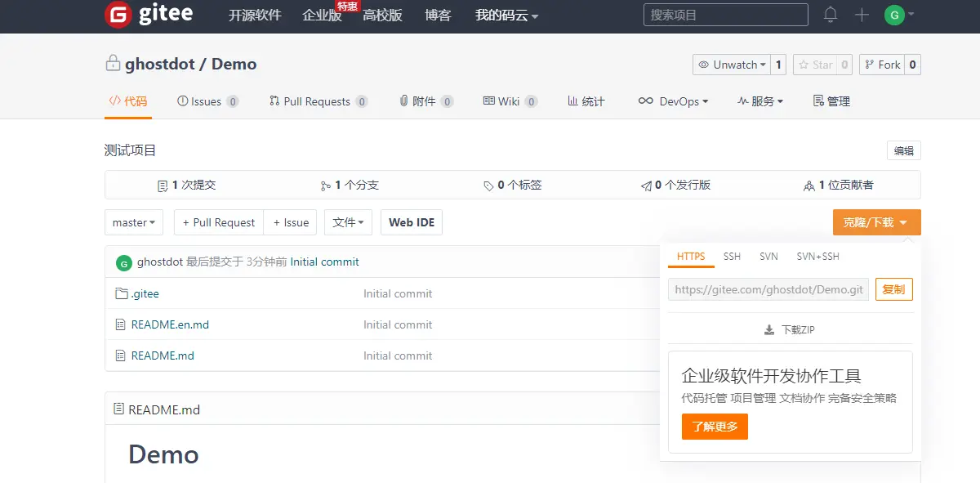This screenshot has height=483, width=980.
Task: Open the Pull Requests tab
Action: coord(318,101)
